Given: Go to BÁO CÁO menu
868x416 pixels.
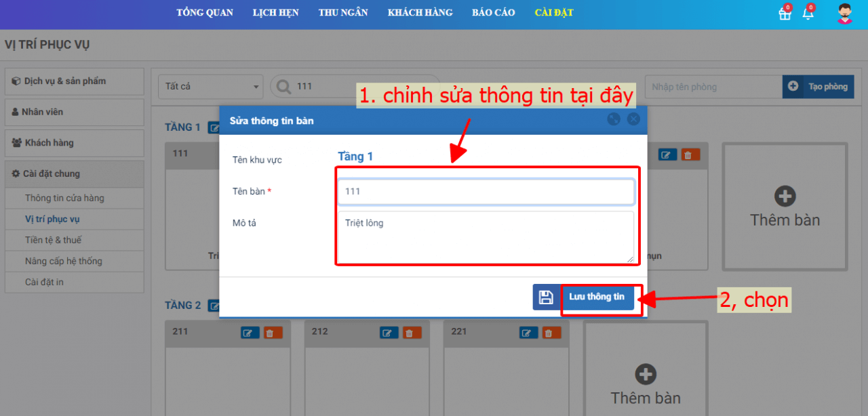Looking at the screenshot, I should (493, 13).
